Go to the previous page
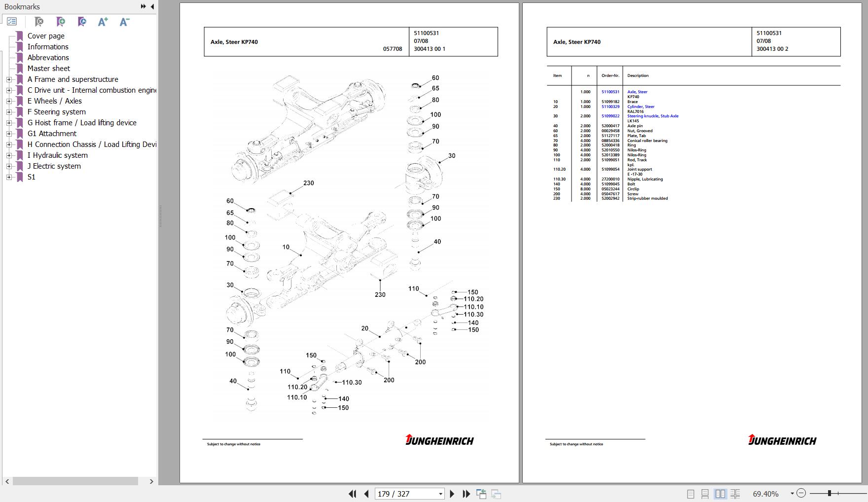Viewport: 868px width, 502px height. [x=366, y=494]
